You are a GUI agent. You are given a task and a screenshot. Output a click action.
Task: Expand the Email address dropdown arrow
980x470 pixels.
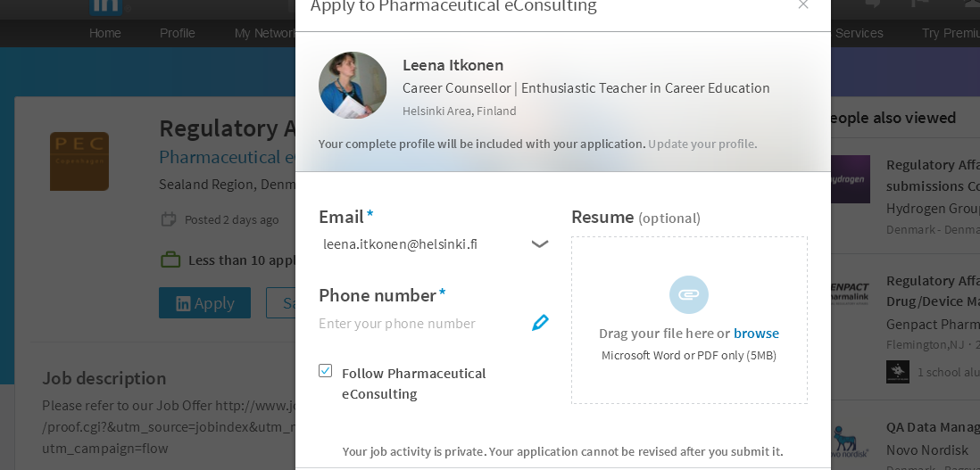pos(539,244)
